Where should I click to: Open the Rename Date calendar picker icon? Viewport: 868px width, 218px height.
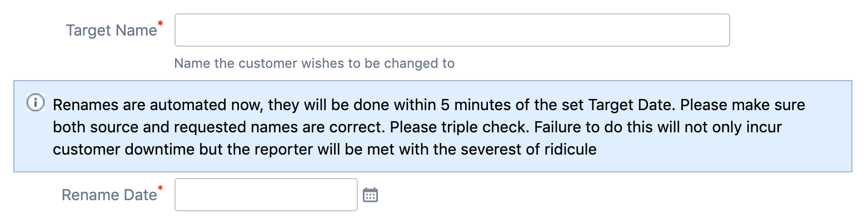coord(370,195)
